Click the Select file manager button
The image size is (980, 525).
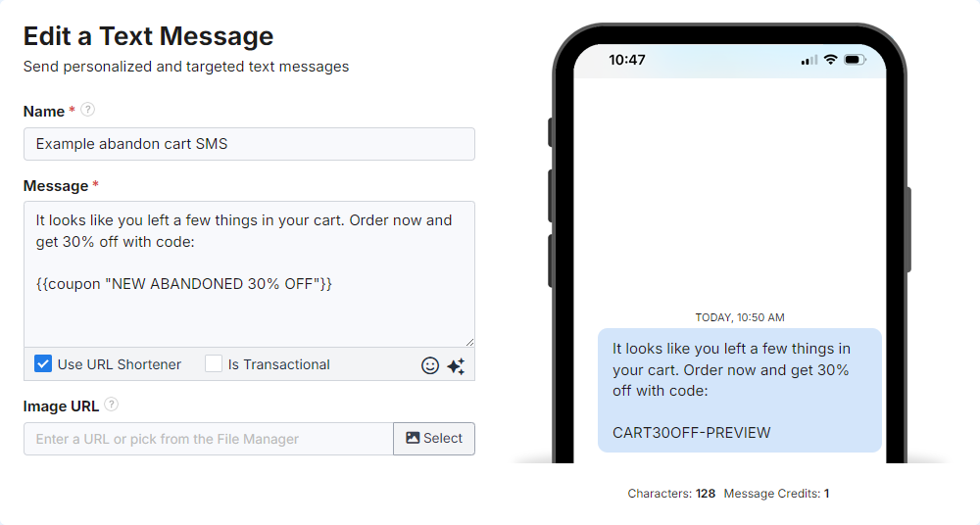point(434,439)
